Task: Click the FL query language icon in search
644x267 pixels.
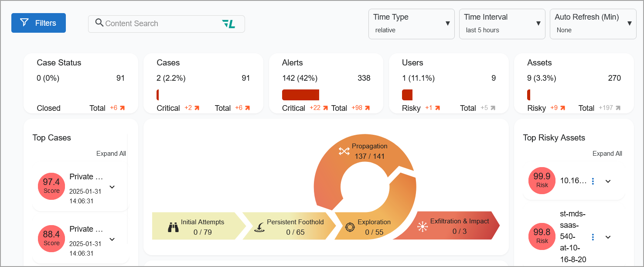Action: [228, 24]
